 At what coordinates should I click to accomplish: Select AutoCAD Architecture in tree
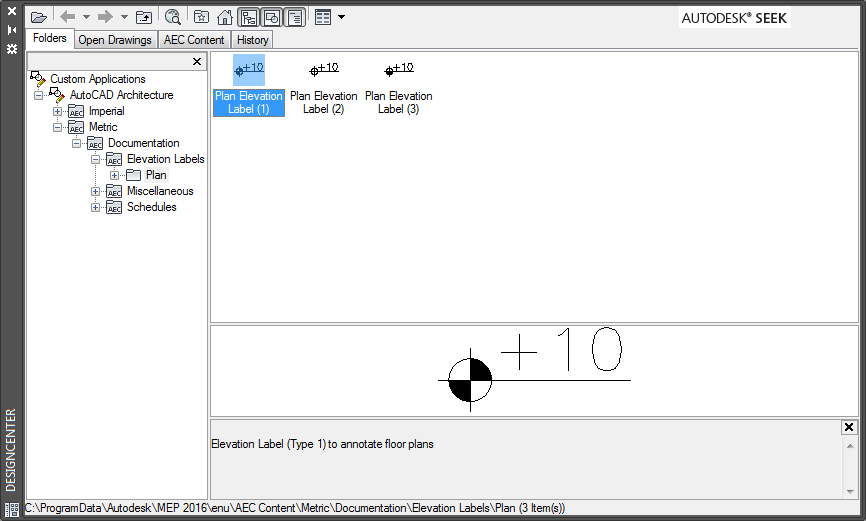coord(122,95)
